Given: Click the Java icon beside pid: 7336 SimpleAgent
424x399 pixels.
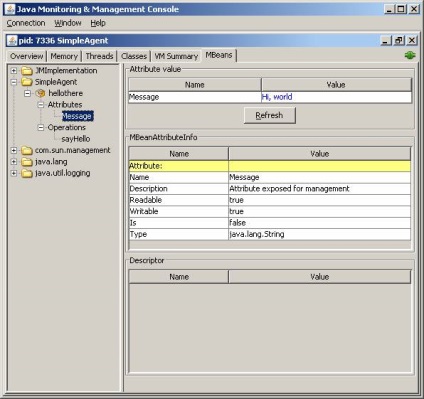Looking at the screenshot, I should click(x=12, y=41).
